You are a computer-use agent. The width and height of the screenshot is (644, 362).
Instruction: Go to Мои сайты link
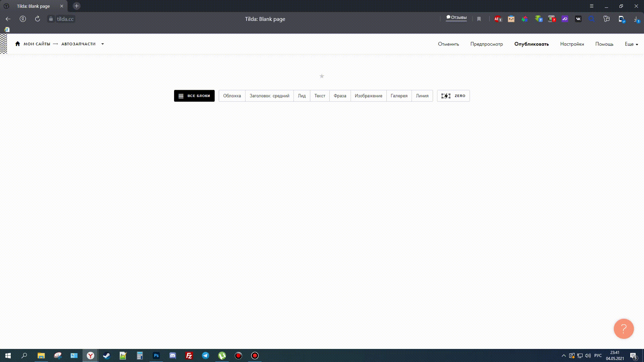37,44
